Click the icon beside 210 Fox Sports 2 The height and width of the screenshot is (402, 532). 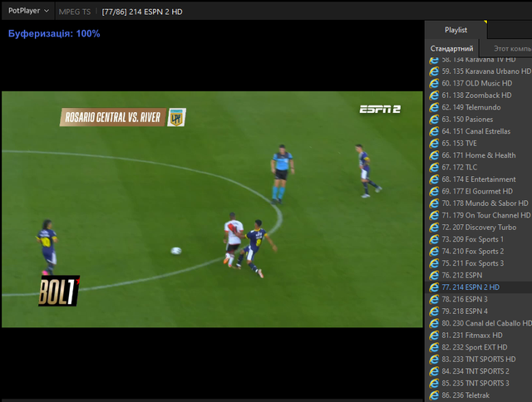click(434, 252)
